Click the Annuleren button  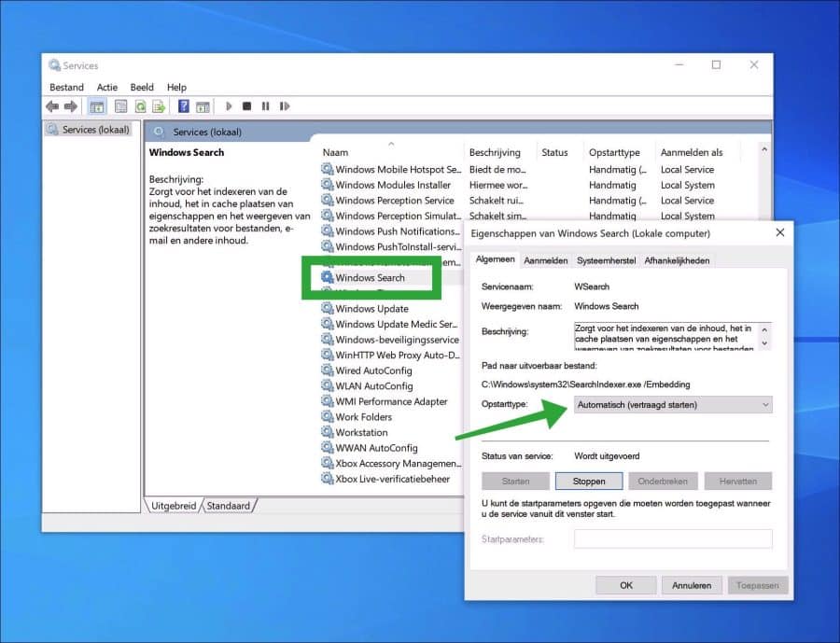click(692, 585)
